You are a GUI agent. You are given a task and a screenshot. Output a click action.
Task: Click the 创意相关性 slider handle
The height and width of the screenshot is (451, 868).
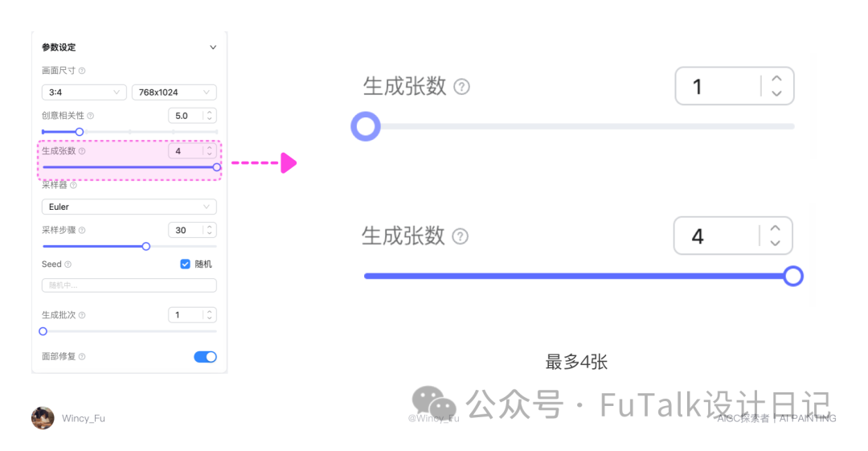[x=80, y=132]
